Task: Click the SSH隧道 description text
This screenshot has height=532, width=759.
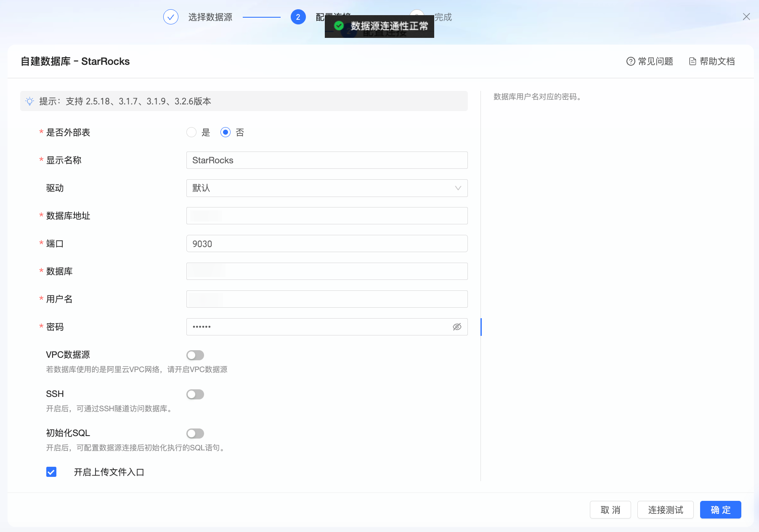Action: (x=110, y=409)
